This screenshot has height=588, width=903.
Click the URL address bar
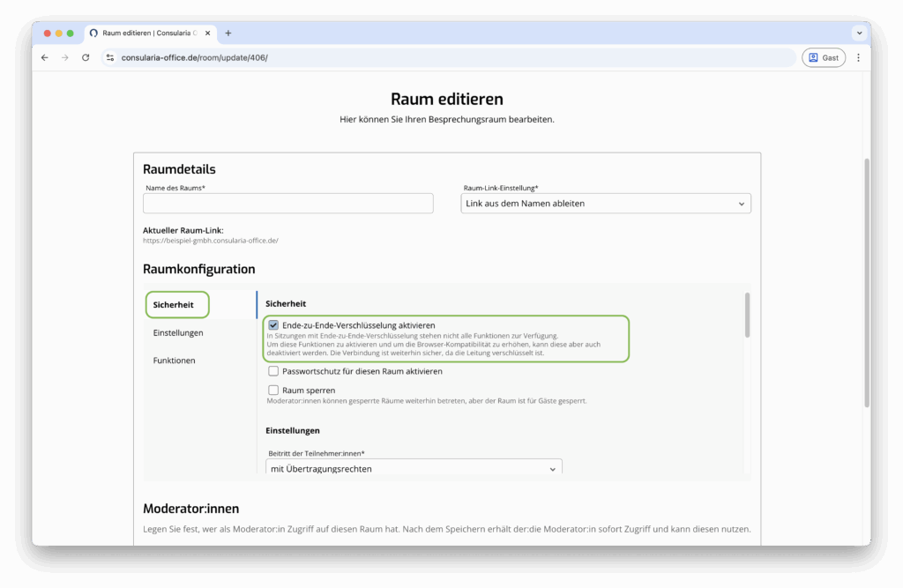click(x=441, y=57)
